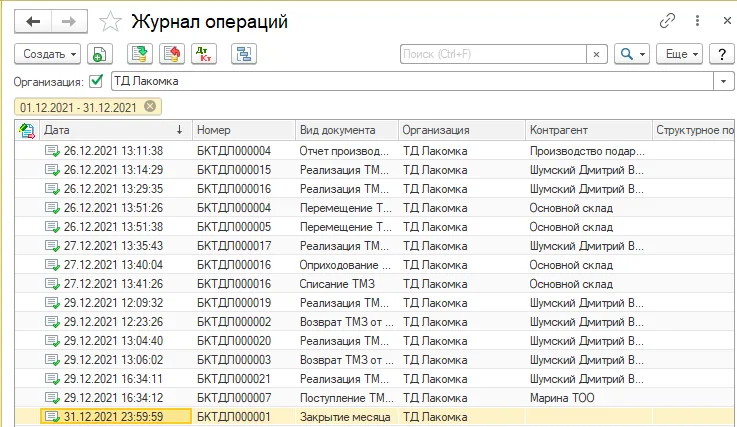This screenshot has height=427, width=737.
Task: Open the magnifier search dropdown
Action: click(x=632, y=54)
